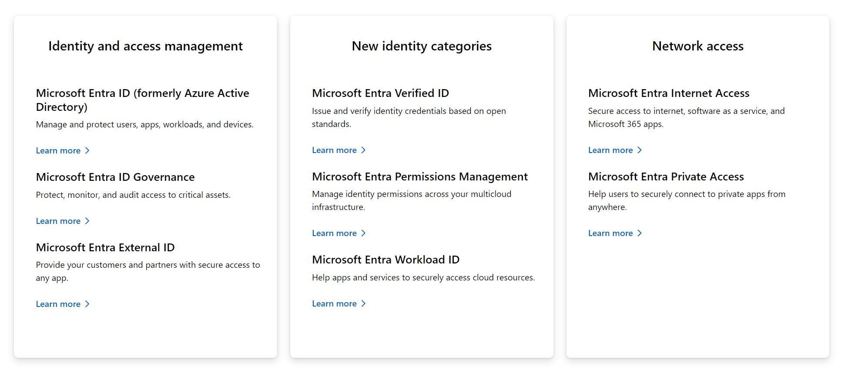868x373 pixels.
Task: Click text 'Help apps and services to securely access cloud resources.'
Action: pos(423,277)
